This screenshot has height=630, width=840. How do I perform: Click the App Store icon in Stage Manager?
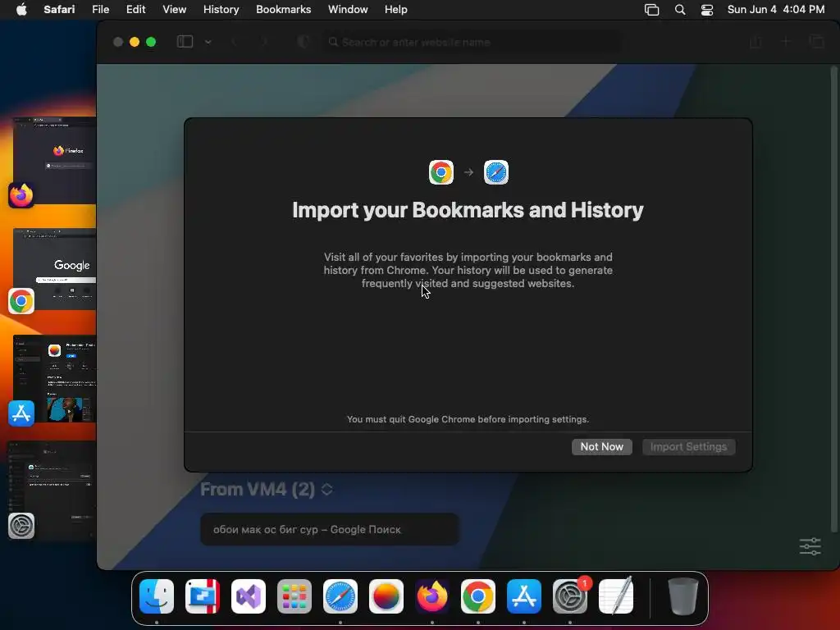21,413
